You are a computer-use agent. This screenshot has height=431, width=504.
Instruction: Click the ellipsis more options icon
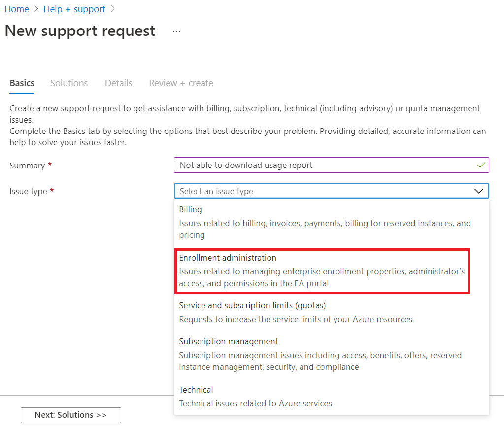(x=176, y=31)
